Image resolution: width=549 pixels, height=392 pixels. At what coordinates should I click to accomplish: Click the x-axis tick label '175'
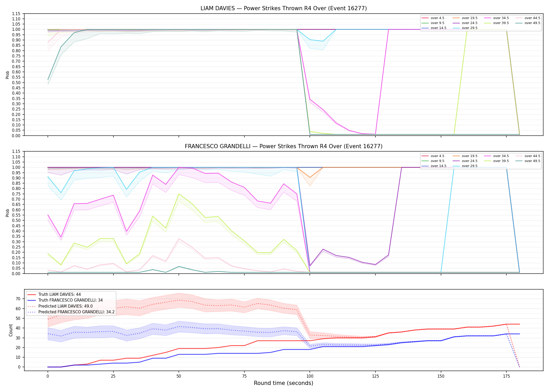point(506,376)
